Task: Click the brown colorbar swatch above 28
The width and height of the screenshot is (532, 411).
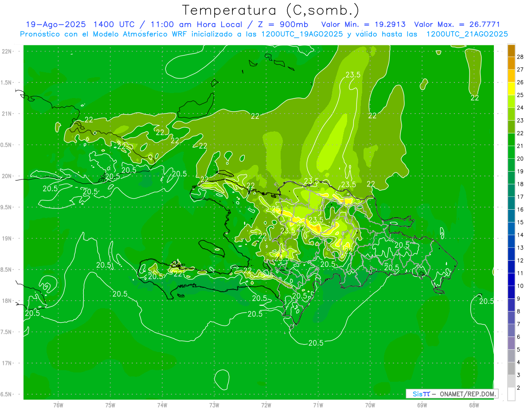Action: (511, 51)
